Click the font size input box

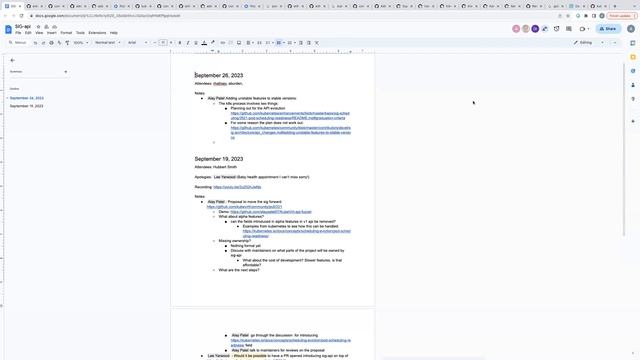point(163,42)
